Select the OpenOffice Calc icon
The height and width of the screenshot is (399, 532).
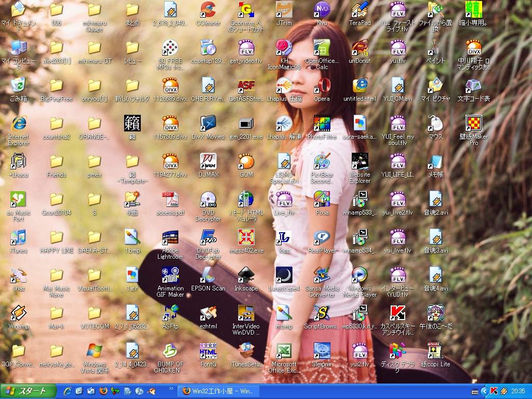point(322,47)
